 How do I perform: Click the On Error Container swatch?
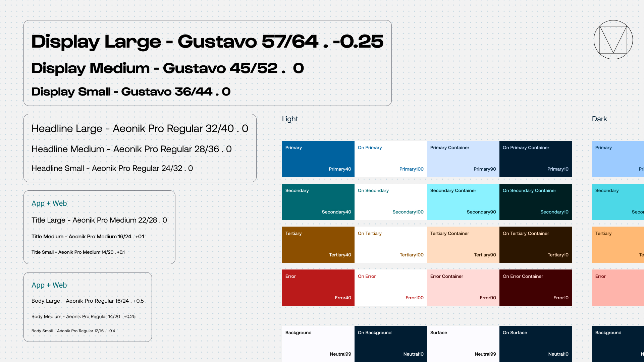535,287
